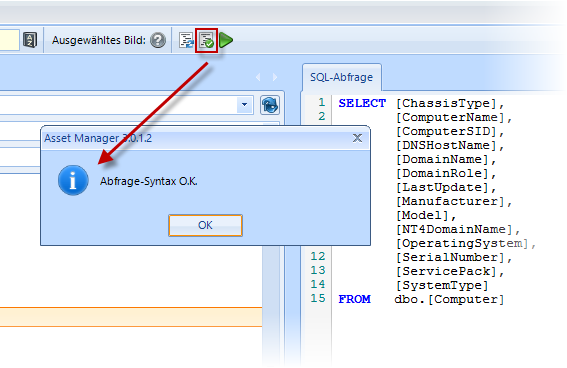Click the yellow input field in the toolbar

pos(9,40)
